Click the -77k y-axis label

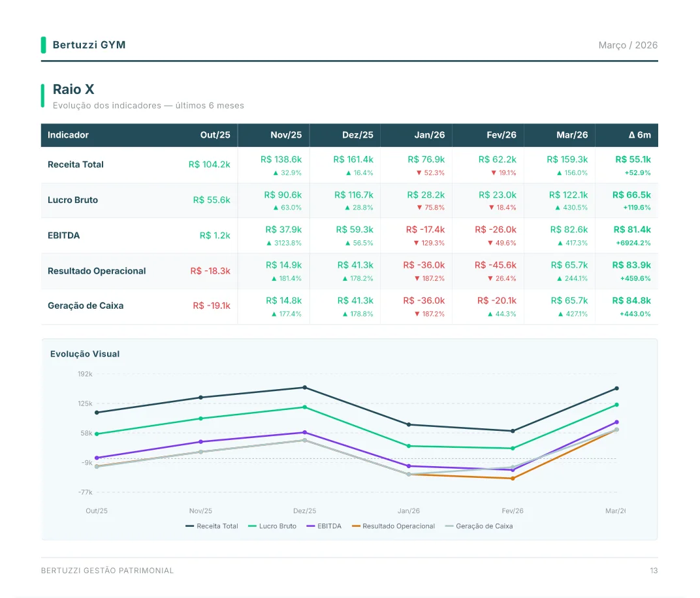86,492
